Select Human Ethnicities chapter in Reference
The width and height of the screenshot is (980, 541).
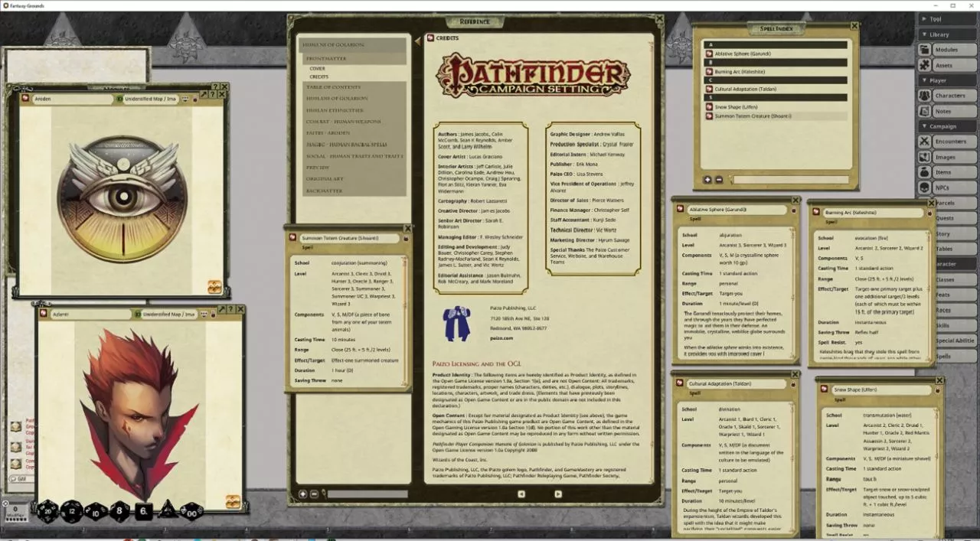353,110
